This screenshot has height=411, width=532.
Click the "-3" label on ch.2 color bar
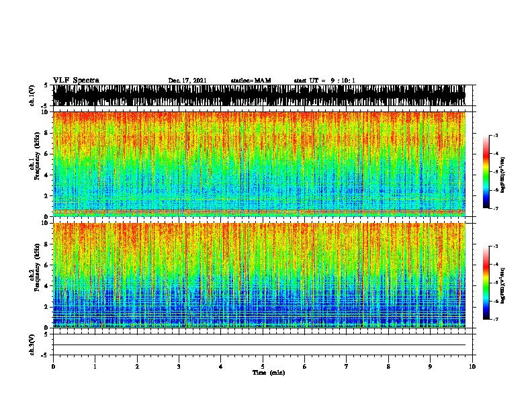point(496,246)
